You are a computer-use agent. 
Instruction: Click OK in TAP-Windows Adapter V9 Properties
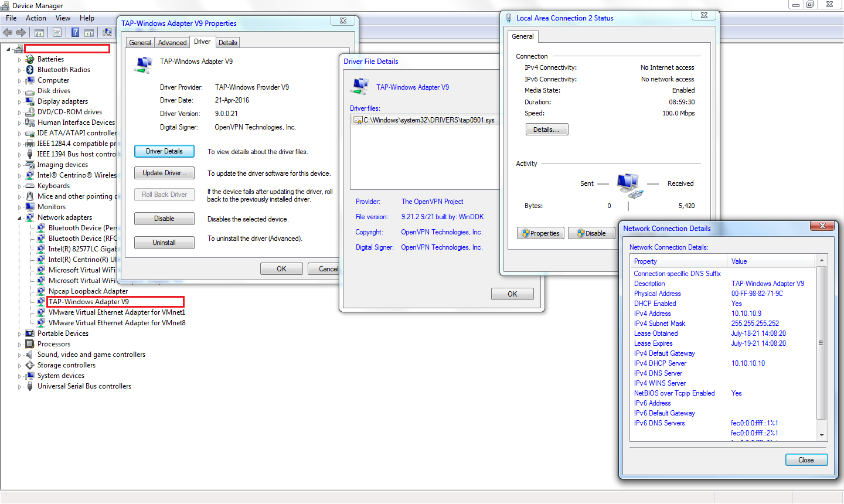(x=281, y=269)
